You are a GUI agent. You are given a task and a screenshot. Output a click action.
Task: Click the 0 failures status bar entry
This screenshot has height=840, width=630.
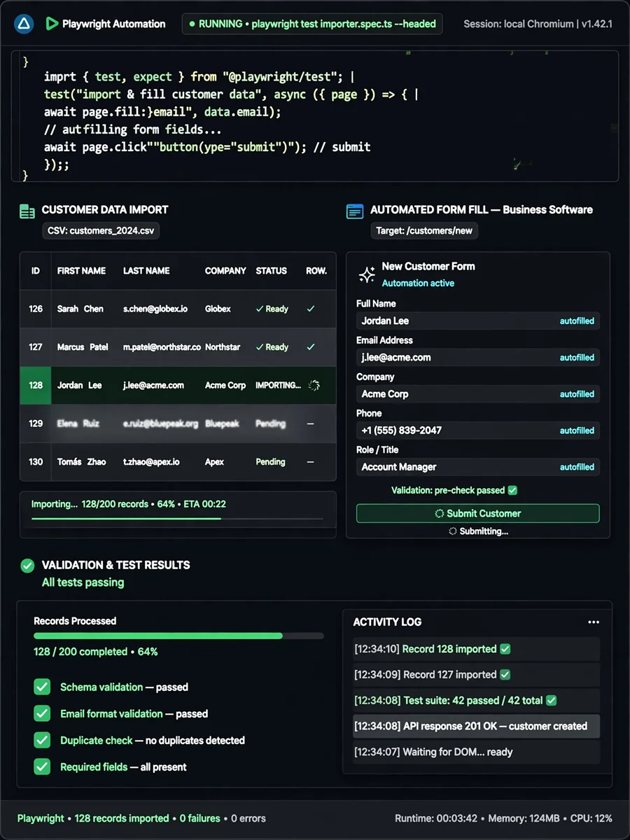tap(200, 818)
